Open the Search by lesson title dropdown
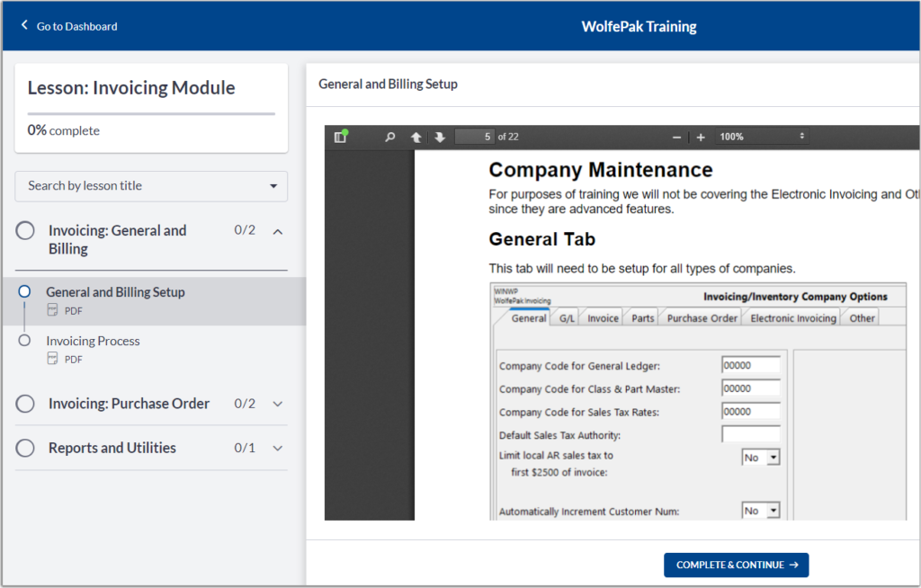Viewport: 921px width, 588px height. pos(150,185)
